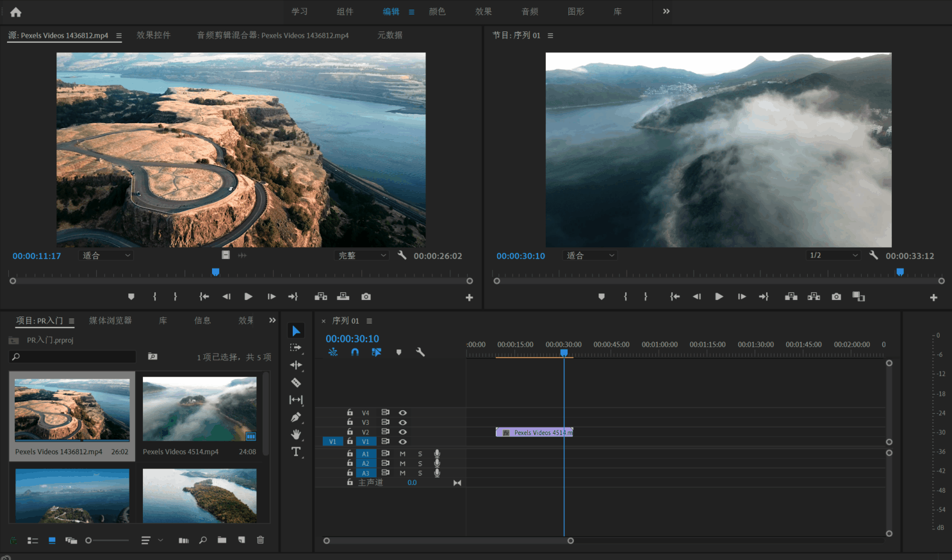Toggle V2 track output eye
952x560 pixels.
[402, 432]
